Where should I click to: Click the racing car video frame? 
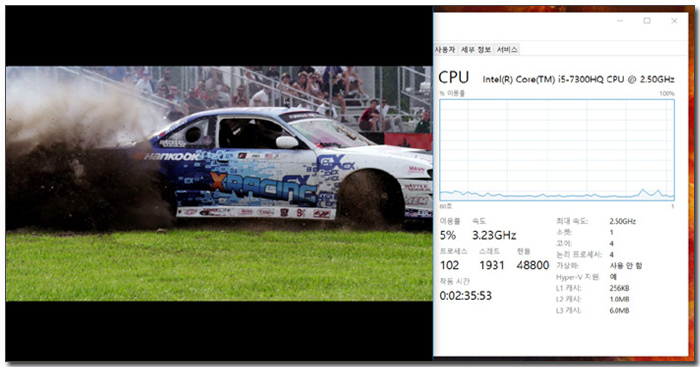pyautogui.click(x=219, y=184)
